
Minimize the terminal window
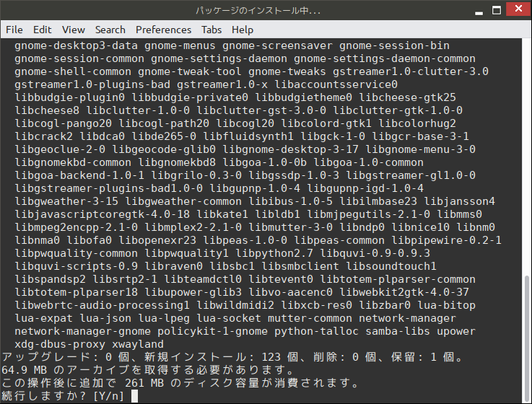pyautogui.click(x=479, y=12)
